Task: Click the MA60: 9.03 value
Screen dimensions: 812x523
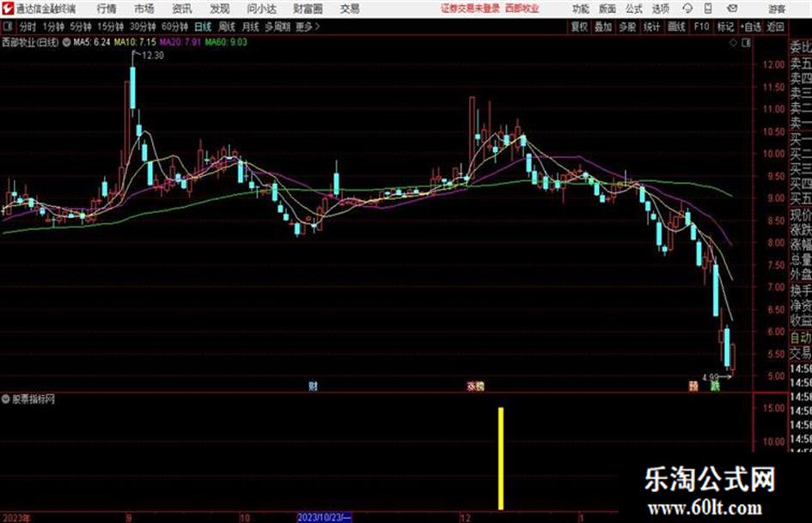Action: pyautogui.click(x=226, y=42)
